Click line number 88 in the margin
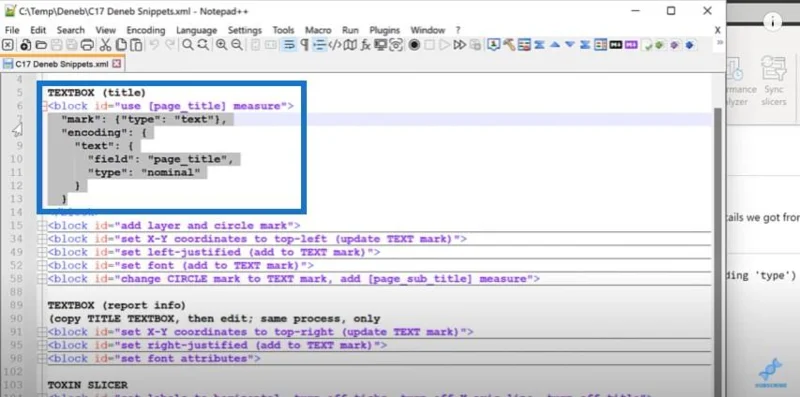 16,292
